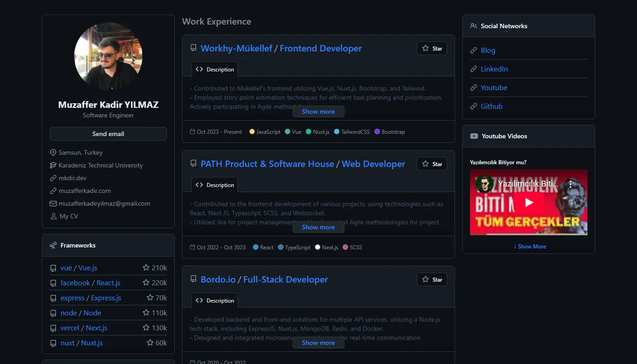Open the Blog social link
637x364 pixels.
(488, 51)
